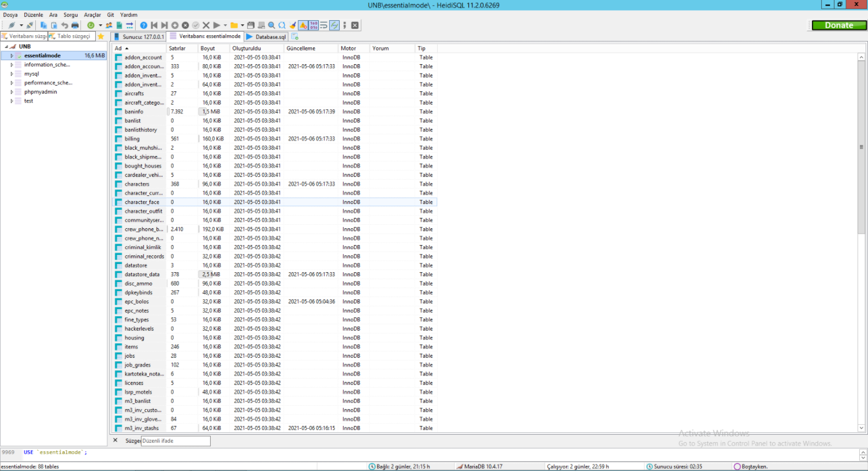
Task: Open the User manager icon
Action: pyautogui.click(x=109, y=25)
